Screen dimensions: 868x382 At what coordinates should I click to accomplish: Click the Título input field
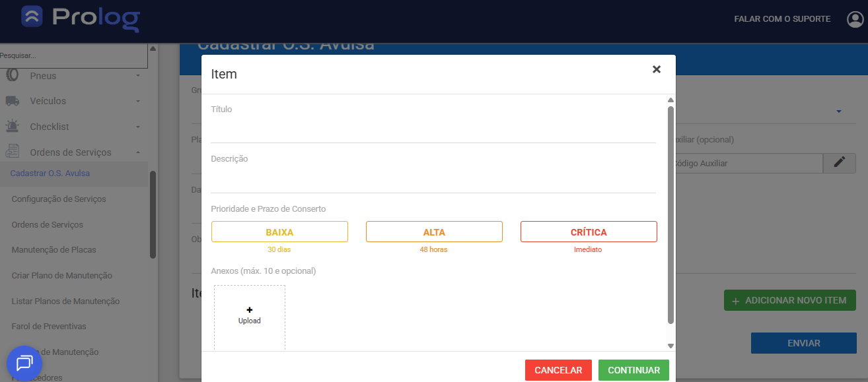click(433, 131)
